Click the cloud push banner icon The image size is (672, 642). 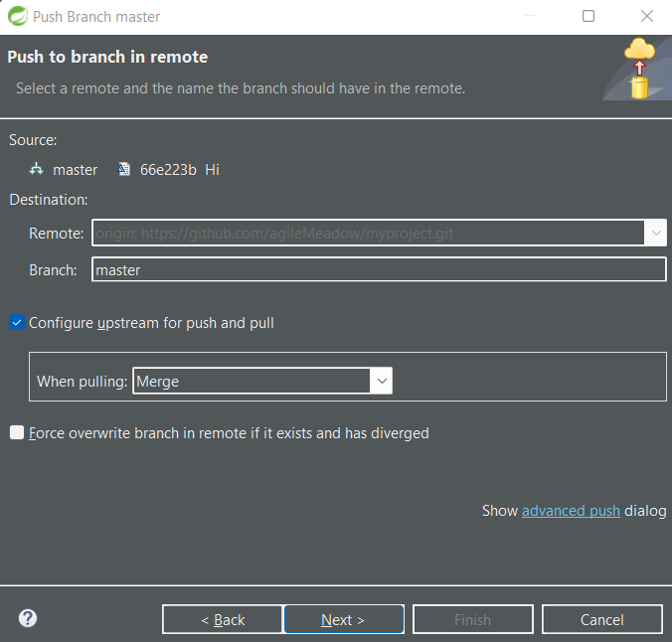coord(639,69)
